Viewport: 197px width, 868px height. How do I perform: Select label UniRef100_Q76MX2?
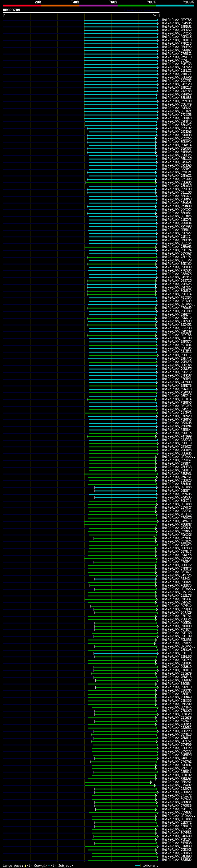click(176, 54)
